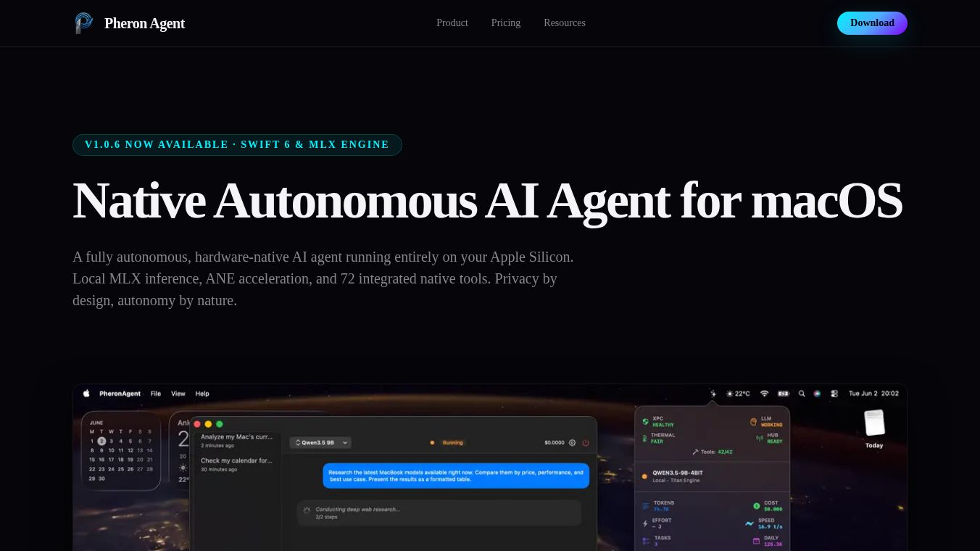Image resolution: width=980 pixels, height=551 pixels.
Task: Open the View menu
Action: (178, 394)
